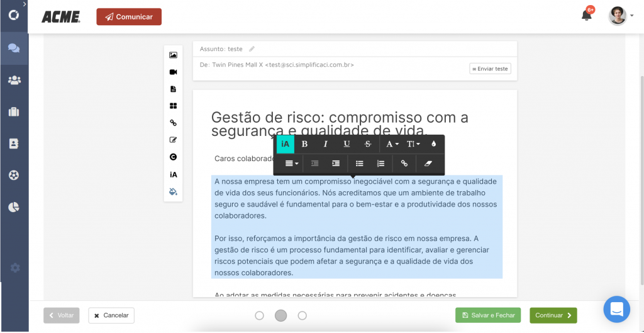The width and height of the screenshot is (644, 333).
Task: Open the contact card sidebar section
Action: [x=14, y=144]
